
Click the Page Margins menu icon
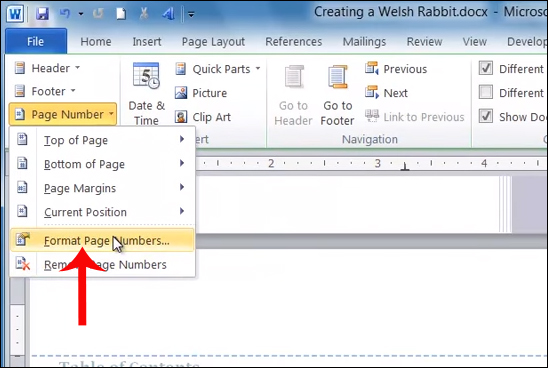point(22,187)
